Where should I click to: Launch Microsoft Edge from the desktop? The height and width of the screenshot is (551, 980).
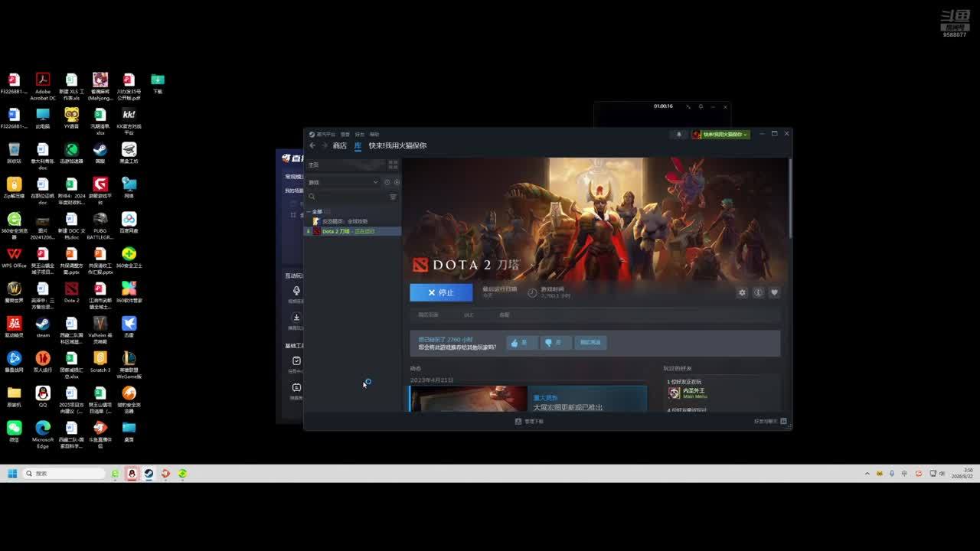(x=43, y=434)
